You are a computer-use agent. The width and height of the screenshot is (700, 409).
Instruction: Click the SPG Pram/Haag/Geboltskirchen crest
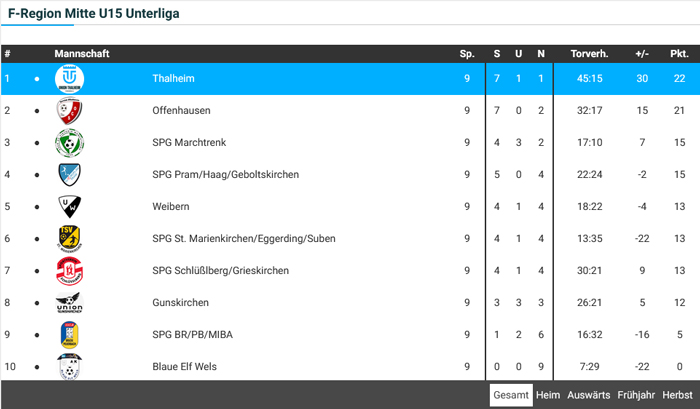click(69, 174)
